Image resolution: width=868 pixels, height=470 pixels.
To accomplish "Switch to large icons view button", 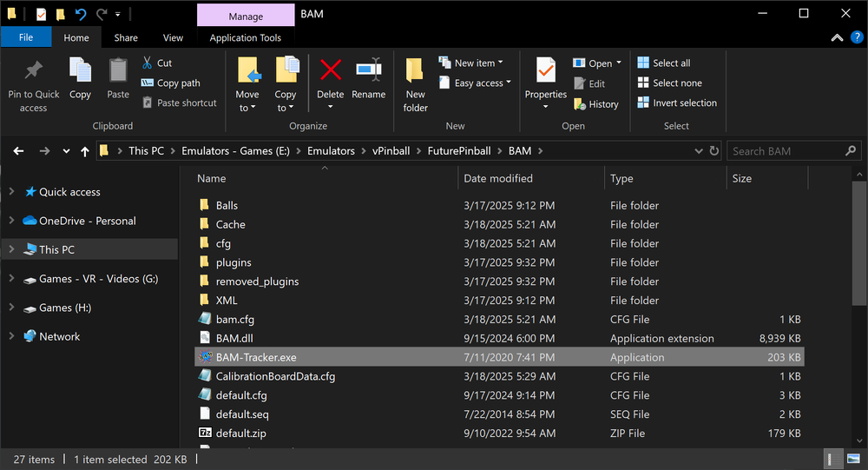I will click(853, 459).
